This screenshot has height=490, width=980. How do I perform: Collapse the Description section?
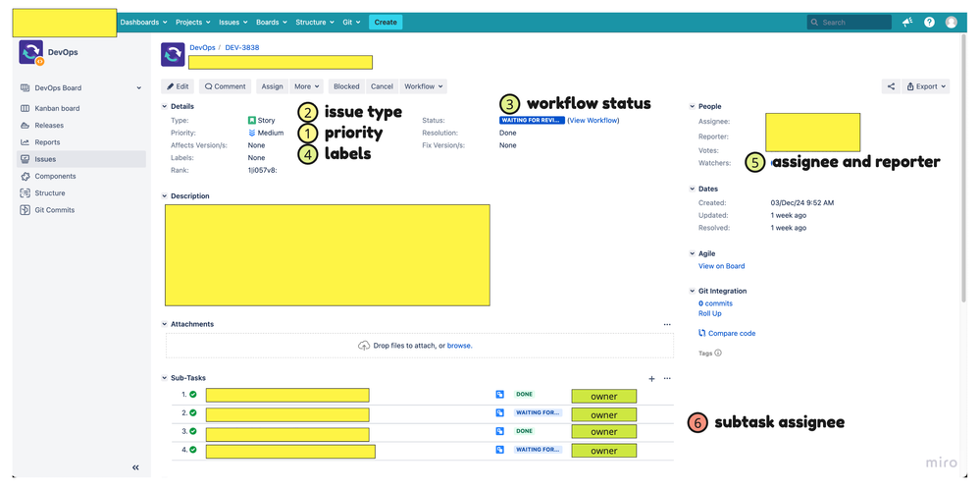pyautogui.click(x=165, y=195)
